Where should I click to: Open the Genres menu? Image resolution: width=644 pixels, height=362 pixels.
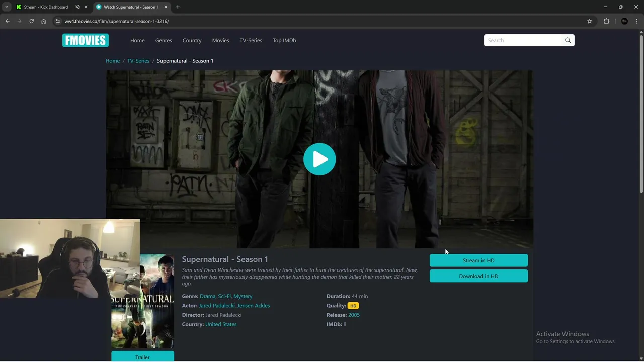pyautogui.click(x=164, y=40)
